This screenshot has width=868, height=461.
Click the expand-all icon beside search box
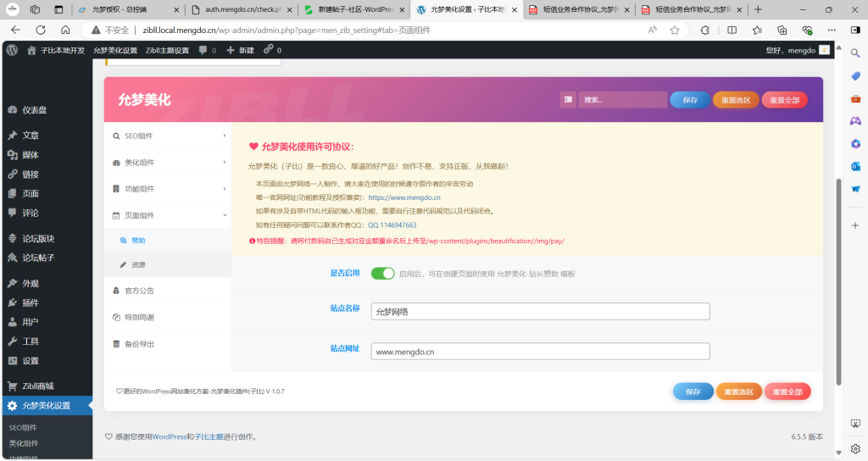[568, 100]
